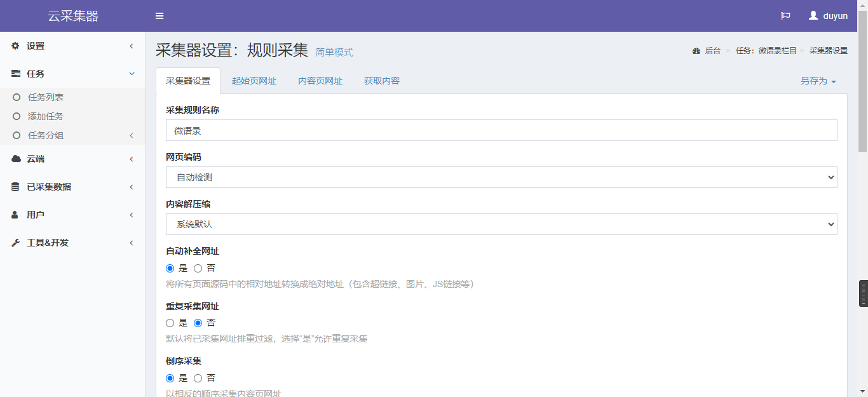The image size is (868, 397).
Task: Click the duyun user profile icon
Action: pos(813,16)
